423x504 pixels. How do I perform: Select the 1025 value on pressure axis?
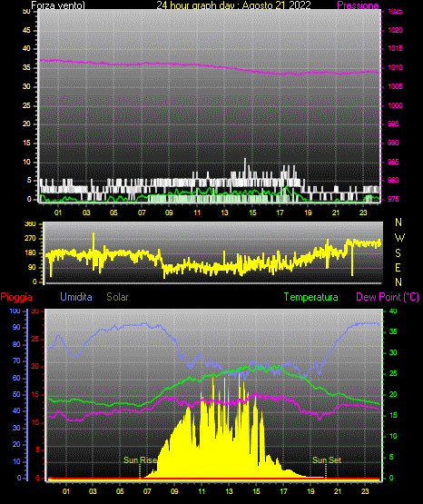pos(396,11)
